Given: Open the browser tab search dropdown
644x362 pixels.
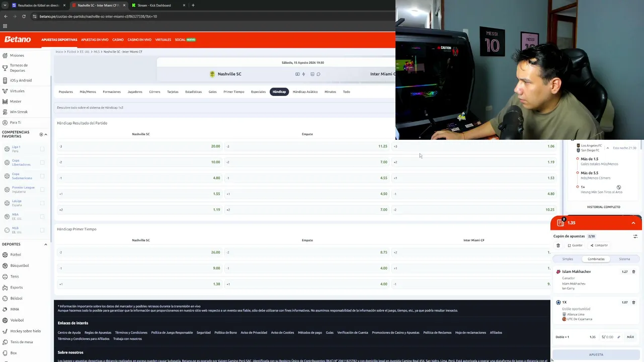Looking at the screenshot, I should coord(5,5).
